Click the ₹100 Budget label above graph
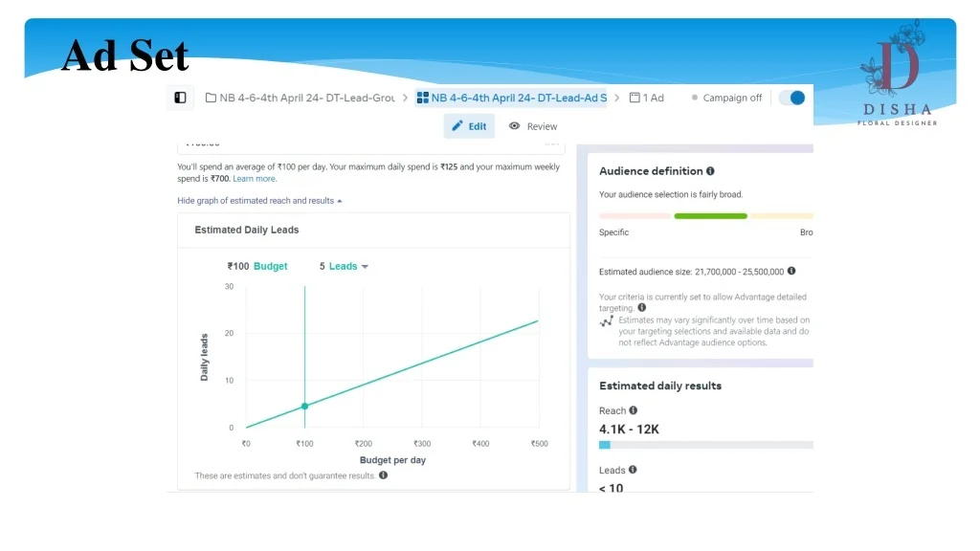The height and width of the screenshot is (551, 980). [x=257, y=267]
